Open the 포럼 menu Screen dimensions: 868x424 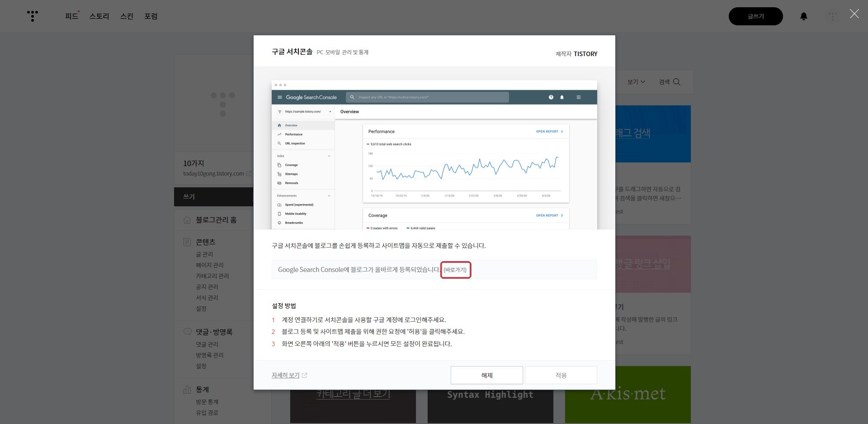coord(151,16)
